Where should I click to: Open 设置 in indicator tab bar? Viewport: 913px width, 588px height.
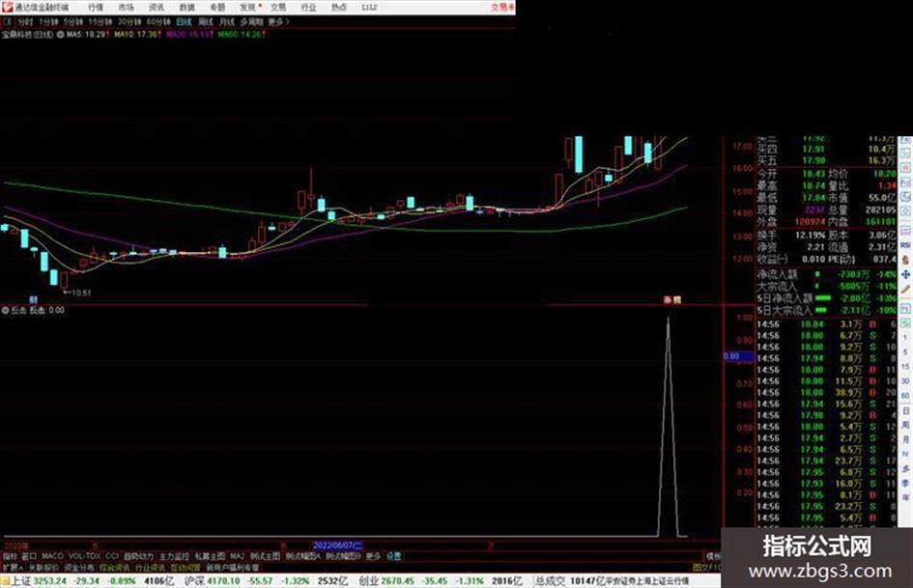click(x=393, y=556)
